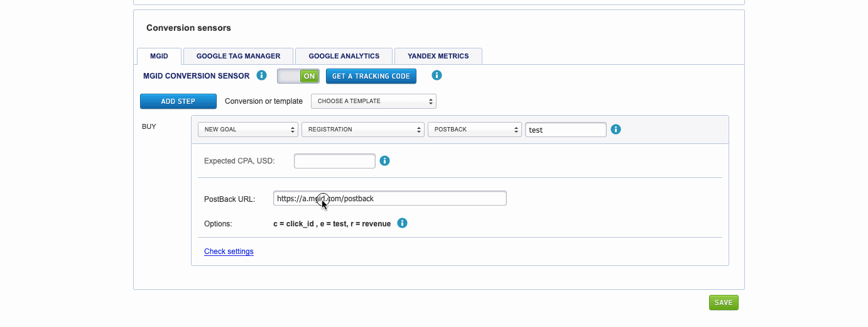Switch to the Google Tag Manager tab
The height and width of the screenshot is (327, 868).
pos(238,56)
